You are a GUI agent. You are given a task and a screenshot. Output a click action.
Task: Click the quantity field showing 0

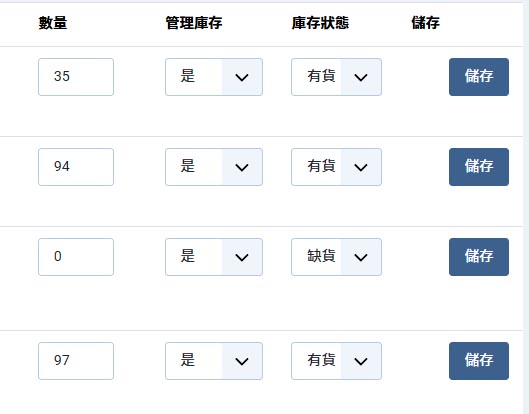point(76,257)
